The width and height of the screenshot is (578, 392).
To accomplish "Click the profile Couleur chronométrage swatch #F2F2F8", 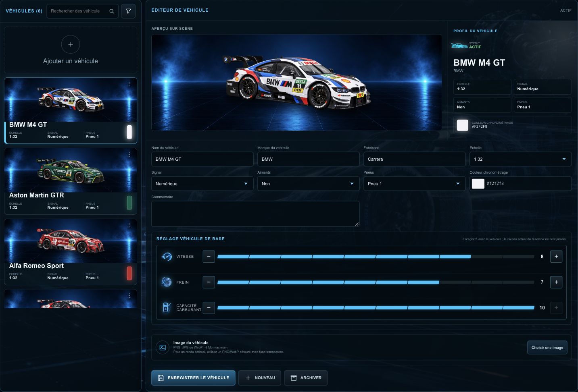I will [x=463, y=125].
